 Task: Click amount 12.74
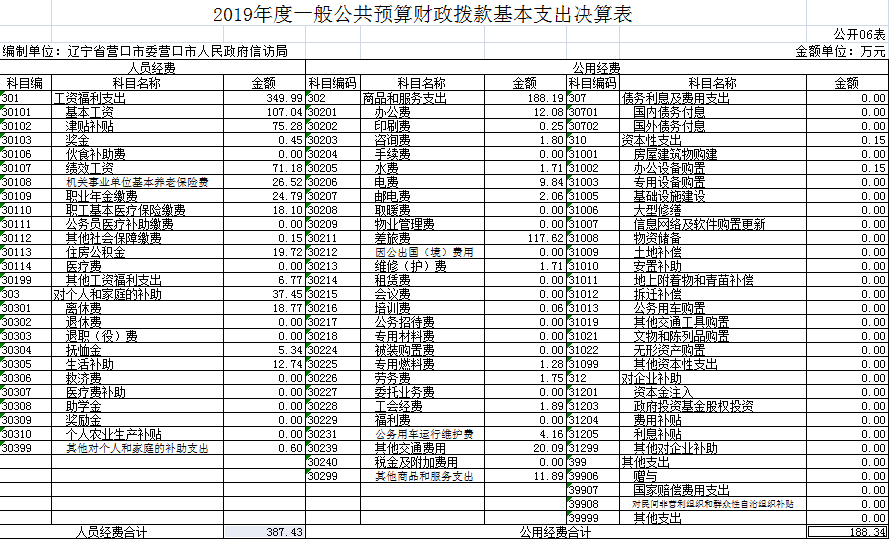265,364
